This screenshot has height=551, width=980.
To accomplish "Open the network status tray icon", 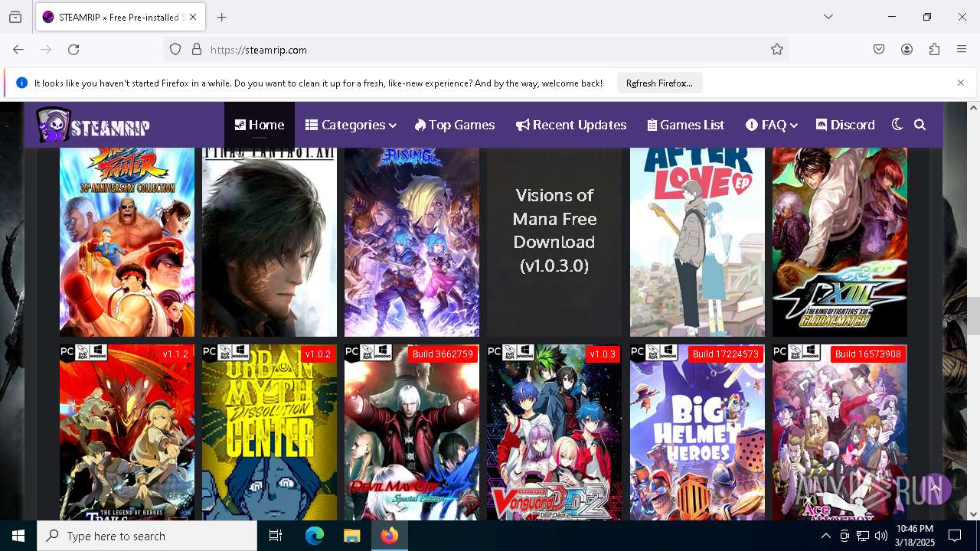I will 863,536.
